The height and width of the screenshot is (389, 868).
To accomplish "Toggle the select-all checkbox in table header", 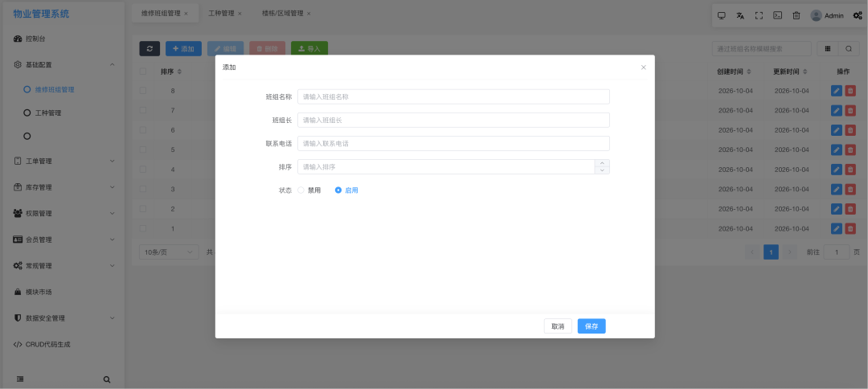I will click(143, 72).
